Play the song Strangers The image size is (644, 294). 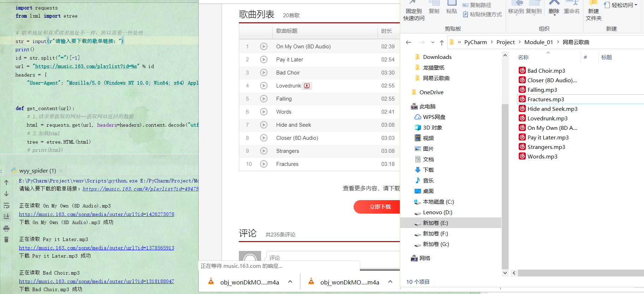pyautogui.click(x=264, y=151)
